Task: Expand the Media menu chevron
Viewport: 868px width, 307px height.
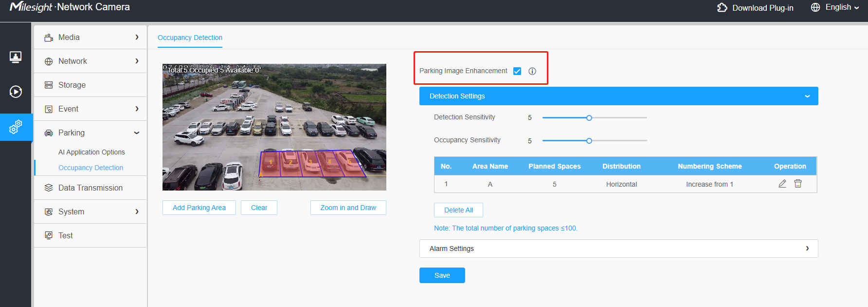Action: [137, 37]
